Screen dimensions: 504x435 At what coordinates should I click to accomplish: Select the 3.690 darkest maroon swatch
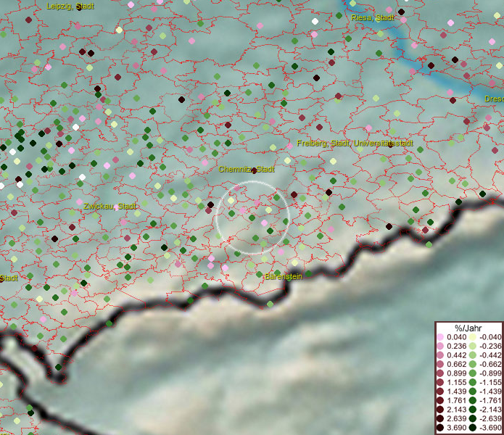click(x=440, y=428)
